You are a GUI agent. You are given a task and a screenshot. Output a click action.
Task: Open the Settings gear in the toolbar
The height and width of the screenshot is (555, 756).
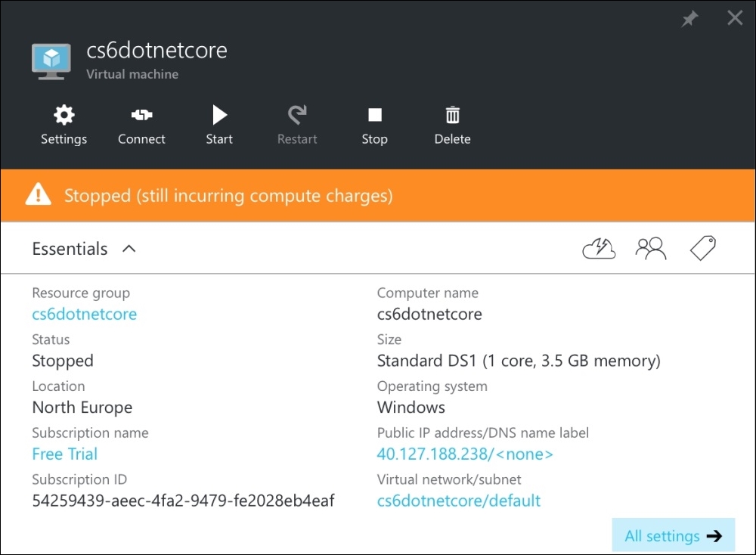point(64,125)
